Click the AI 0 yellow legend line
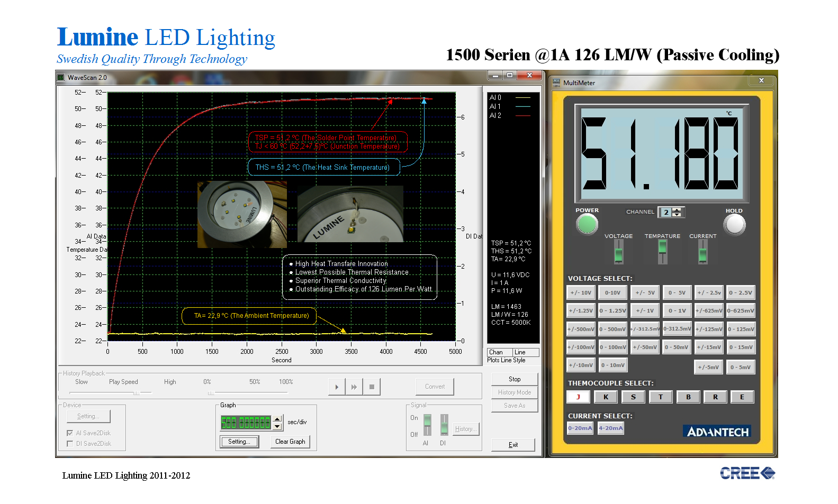 click(x=522, y=98)
